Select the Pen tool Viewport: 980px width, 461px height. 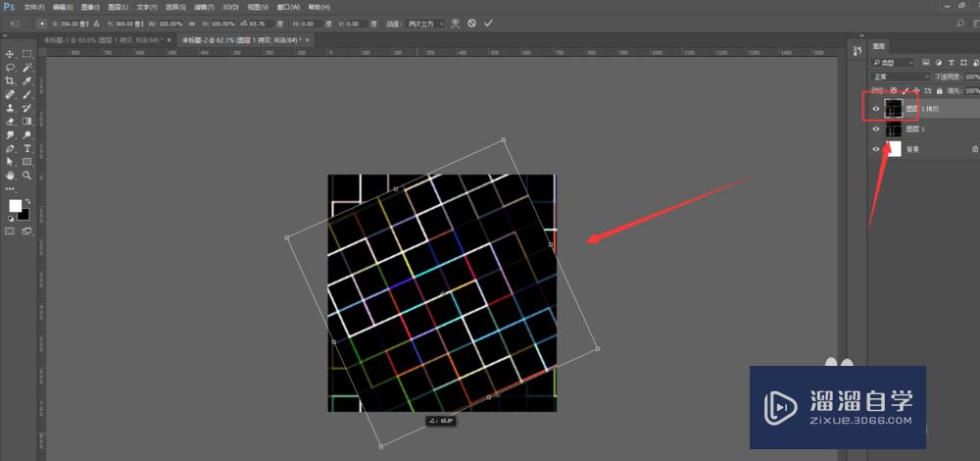[10, 149]
